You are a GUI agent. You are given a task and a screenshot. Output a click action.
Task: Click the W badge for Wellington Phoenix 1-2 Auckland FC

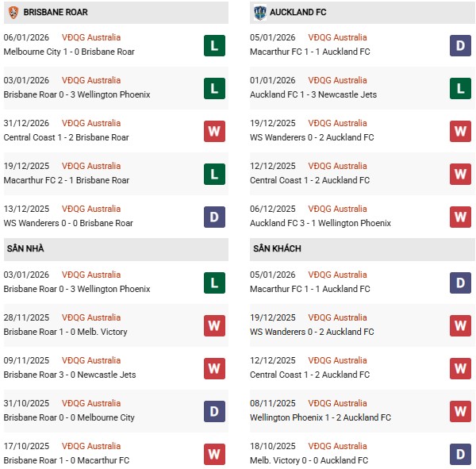click(x=461, y=411)
